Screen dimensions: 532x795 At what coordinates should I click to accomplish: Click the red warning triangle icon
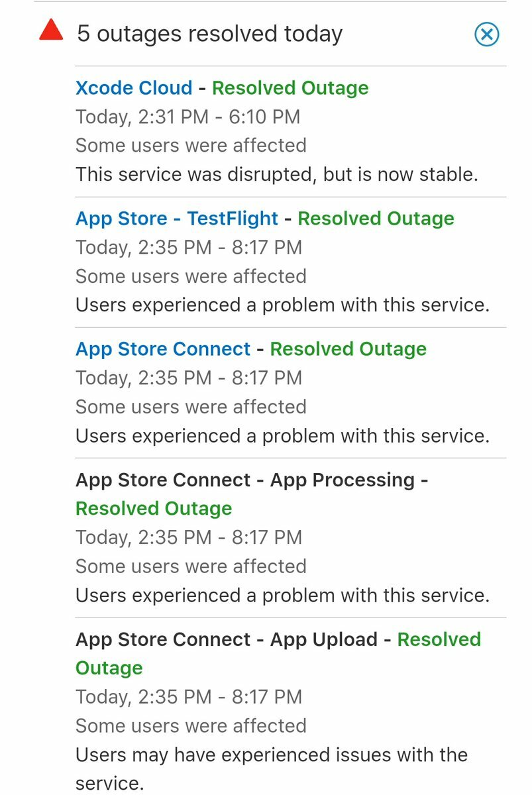coord(51,30)
